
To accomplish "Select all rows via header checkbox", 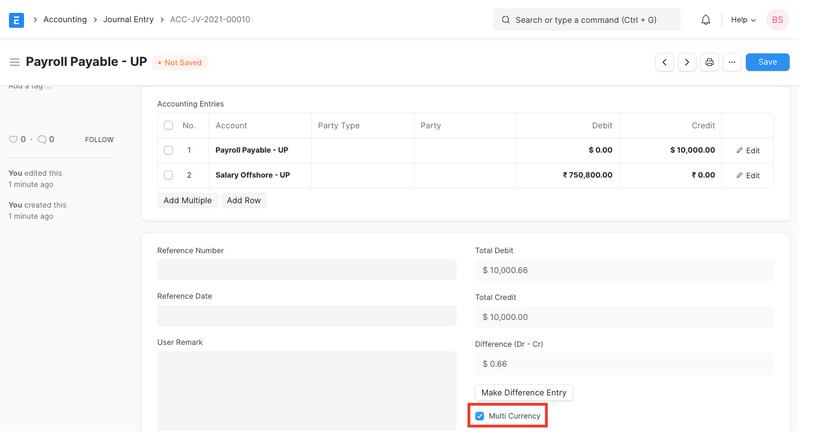I will click(x=168, y=126).
